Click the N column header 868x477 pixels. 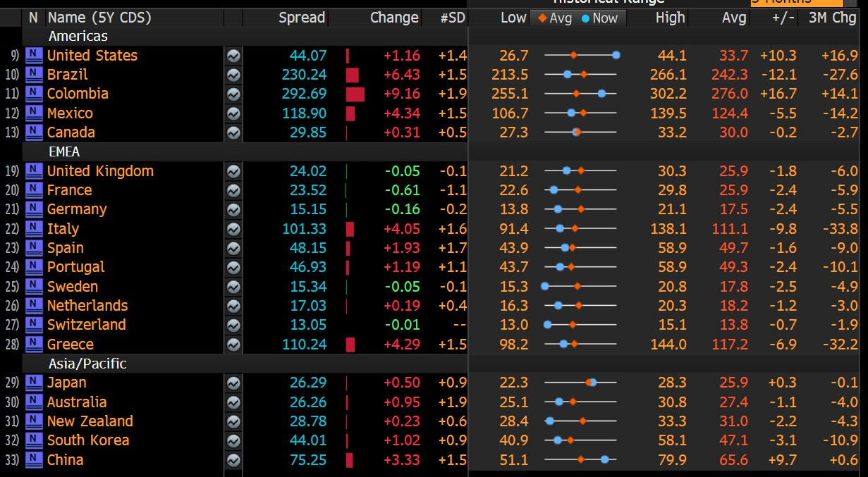click(33, 18)
